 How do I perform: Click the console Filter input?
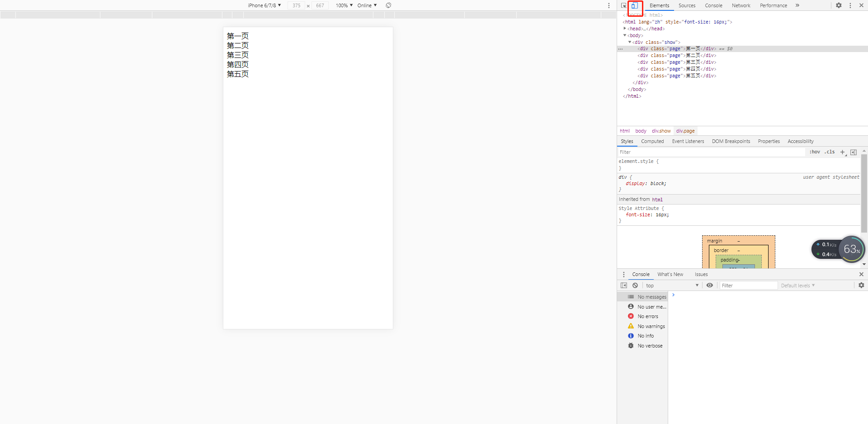[748, 286]
